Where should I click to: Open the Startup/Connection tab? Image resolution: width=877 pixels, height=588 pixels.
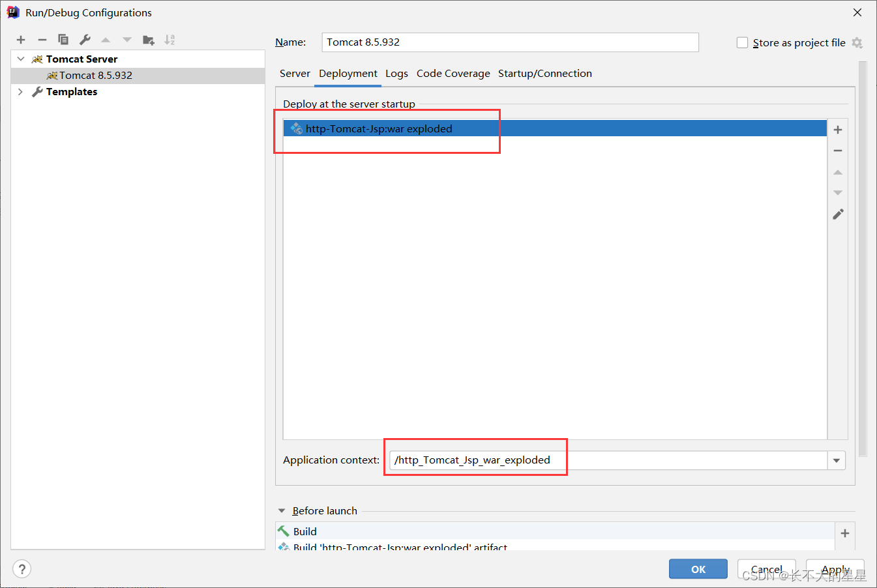(545, 74)
